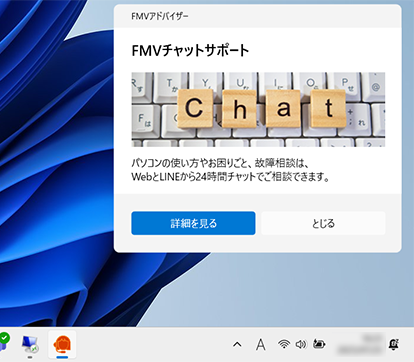
Task: Click the FMVアドバイザー header label
Action: [160, 16]
